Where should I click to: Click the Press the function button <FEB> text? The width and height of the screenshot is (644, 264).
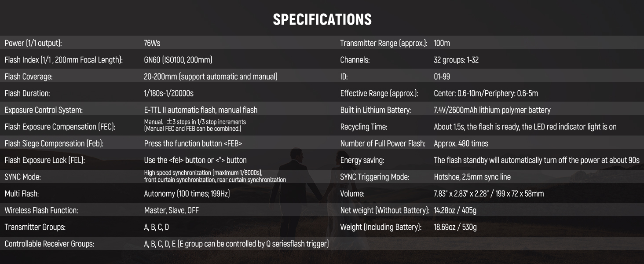point(193,143)
